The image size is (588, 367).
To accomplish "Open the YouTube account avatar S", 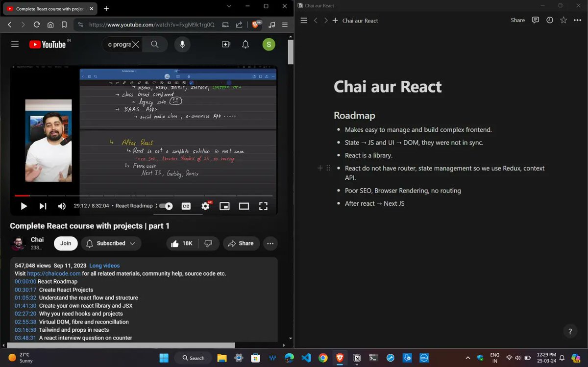I will 269,45.
